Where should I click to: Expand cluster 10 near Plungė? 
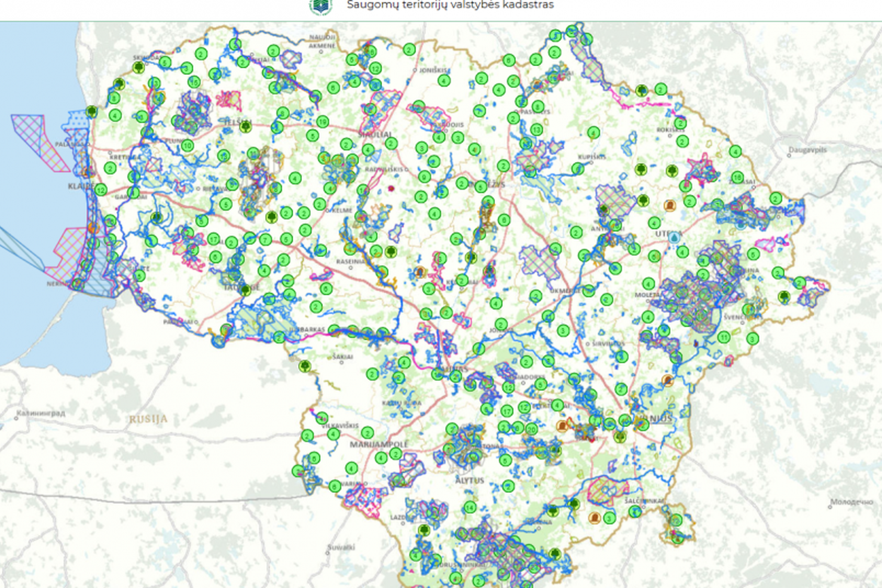[187, 145]
